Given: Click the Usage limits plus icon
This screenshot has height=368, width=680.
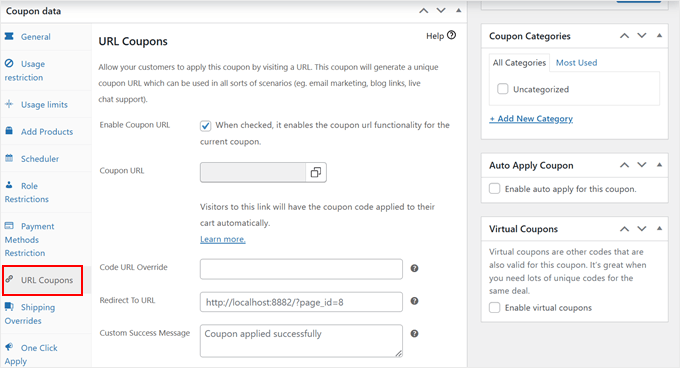Looking at the screenshot, I should pyautogui.click(x=9, y=104).
